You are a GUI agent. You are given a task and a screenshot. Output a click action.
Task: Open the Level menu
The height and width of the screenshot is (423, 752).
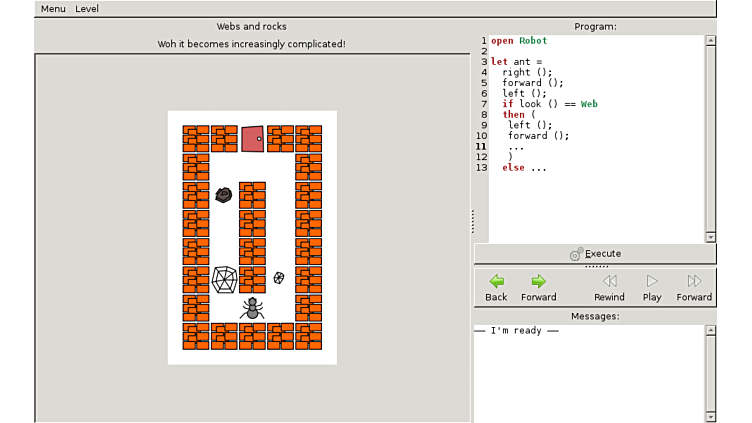coord(87,9)
